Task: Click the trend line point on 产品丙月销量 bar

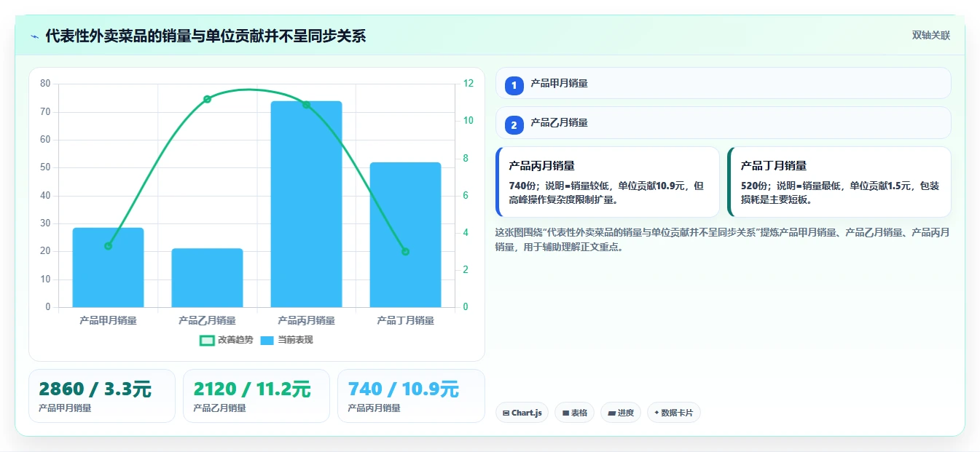Action: 306,105
